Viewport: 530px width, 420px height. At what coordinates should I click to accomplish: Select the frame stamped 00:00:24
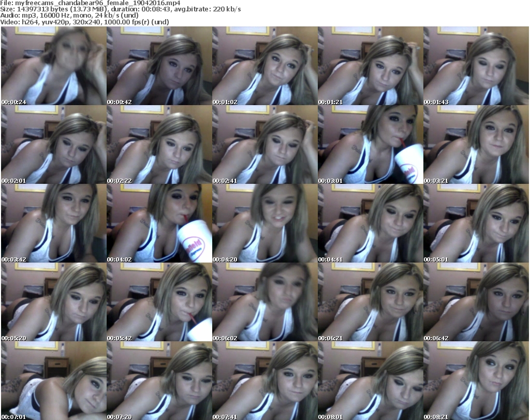54,66
